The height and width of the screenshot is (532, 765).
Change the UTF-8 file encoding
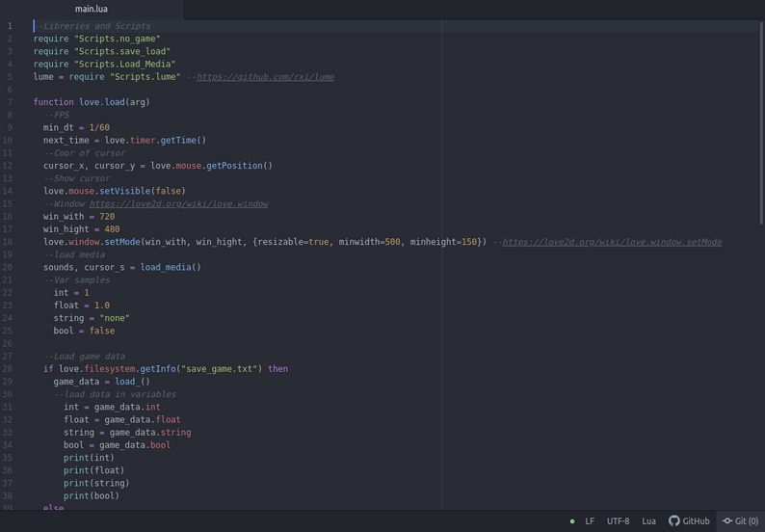click(618, 521)
